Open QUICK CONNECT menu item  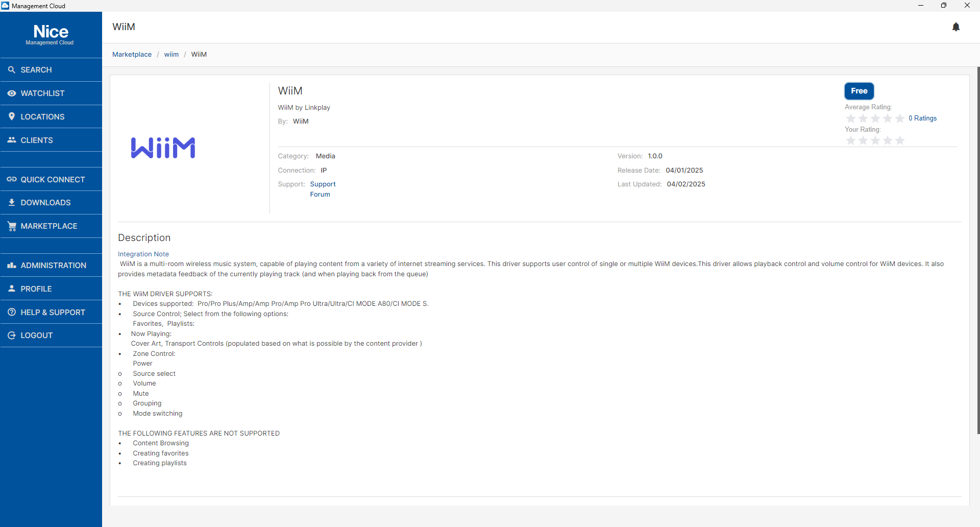(51, 179)
